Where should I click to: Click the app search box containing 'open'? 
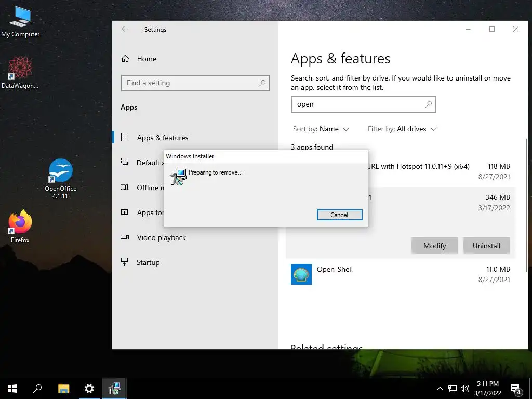[x=363, y=104]
